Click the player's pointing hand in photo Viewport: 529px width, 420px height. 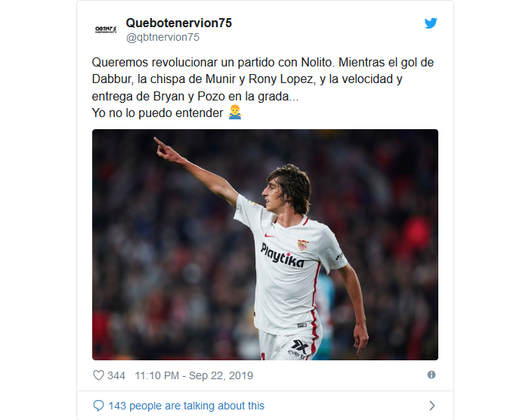coord(167,150)
